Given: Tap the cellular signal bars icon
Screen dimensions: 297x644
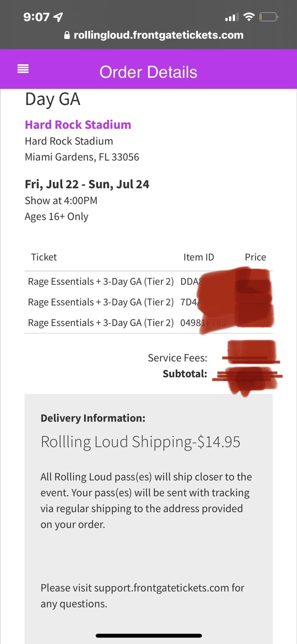Looking at the screenshot, I should coord(231,17).
